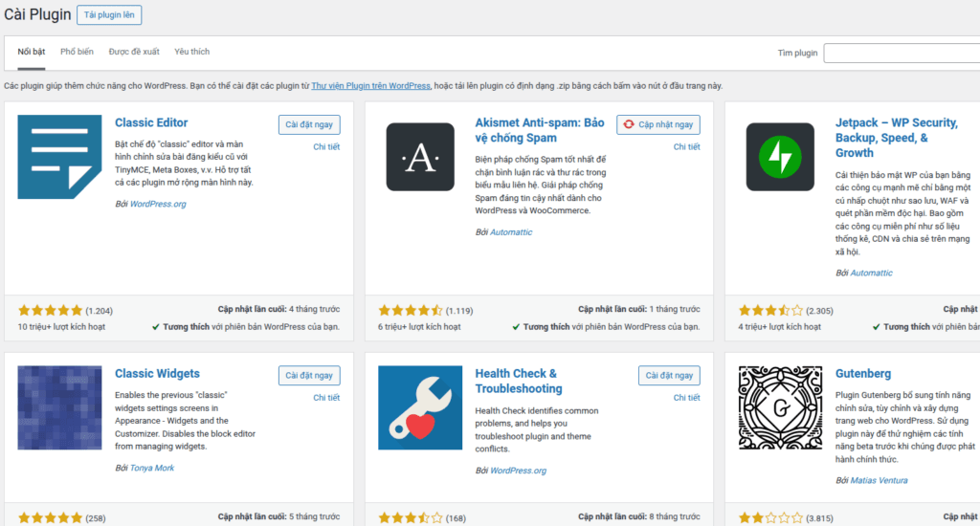Open Chi tiết for Classic Editor
The image size is (980, 526).
326,147
